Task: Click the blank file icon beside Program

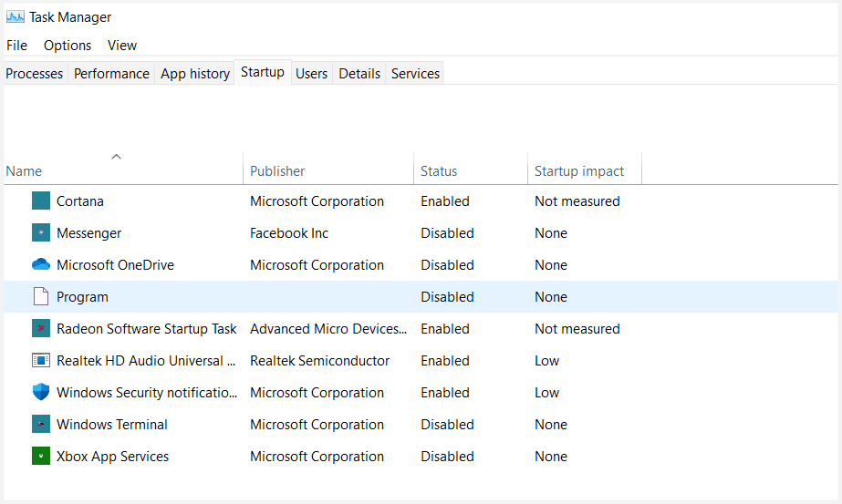Action: pyautogui.click(x=41, y=296)
